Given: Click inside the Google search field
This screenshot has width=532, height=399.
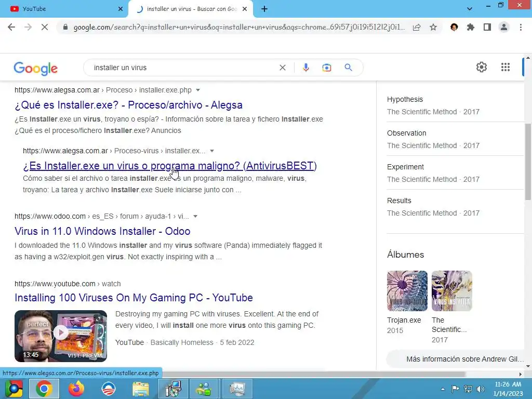Looking at the screenshot, I should click(x=183, y=68).
